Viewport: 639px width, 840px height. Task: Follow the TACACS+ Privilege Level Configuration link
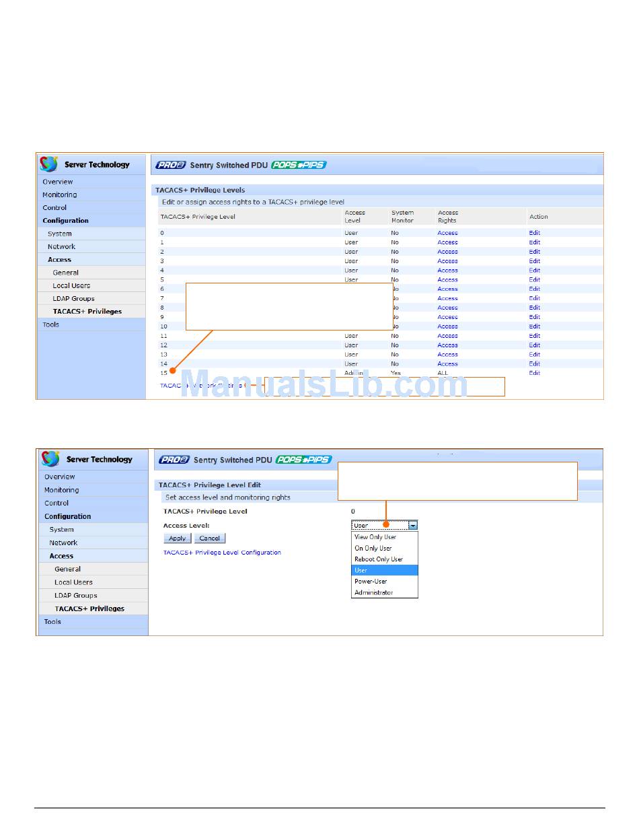point(222,553)
